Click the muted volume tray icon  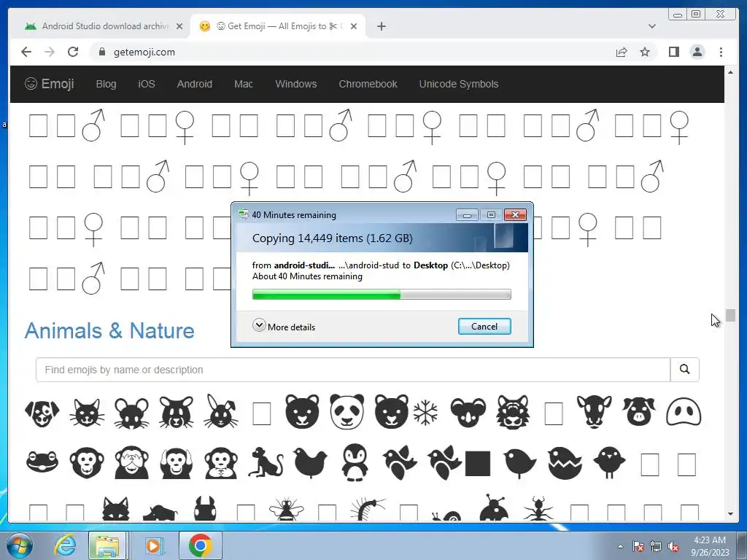[x=673, y=547]
